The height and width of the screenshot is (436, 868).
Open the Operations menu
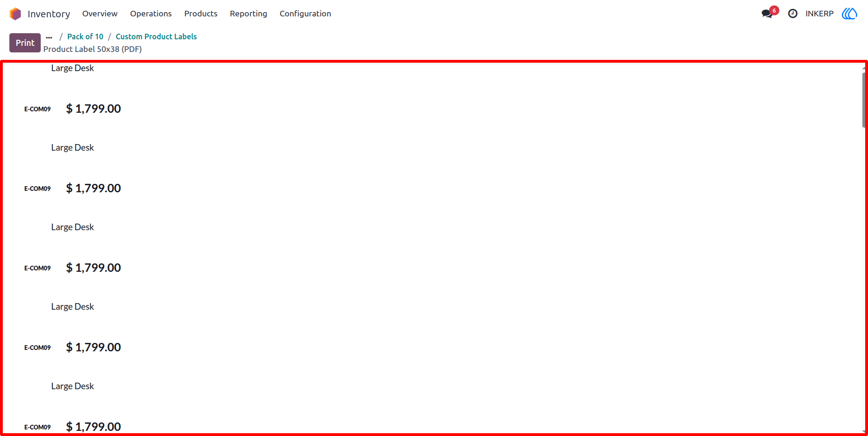(151, 14)
